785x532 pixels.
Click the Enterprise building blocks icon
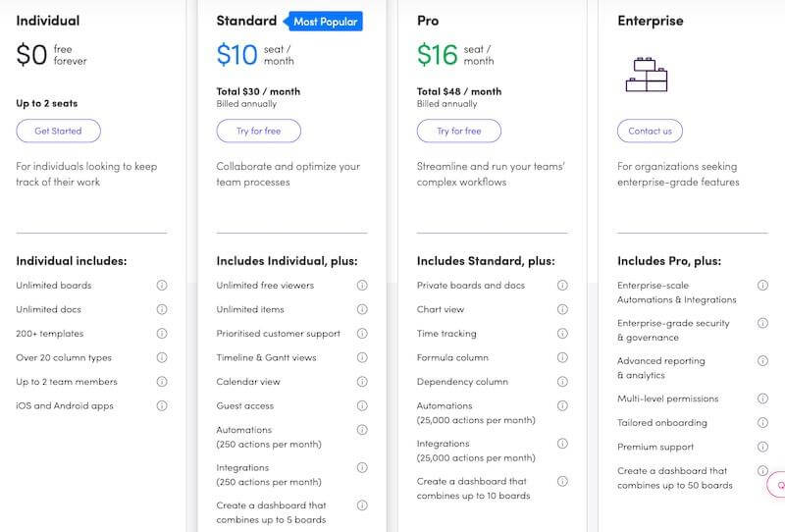click(647, 74)
